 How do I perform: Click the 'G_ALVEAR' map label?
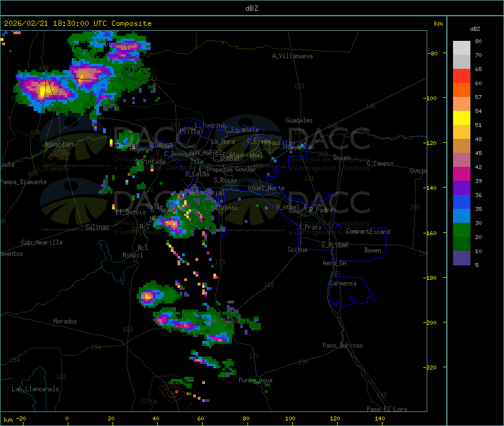point(335,245)
